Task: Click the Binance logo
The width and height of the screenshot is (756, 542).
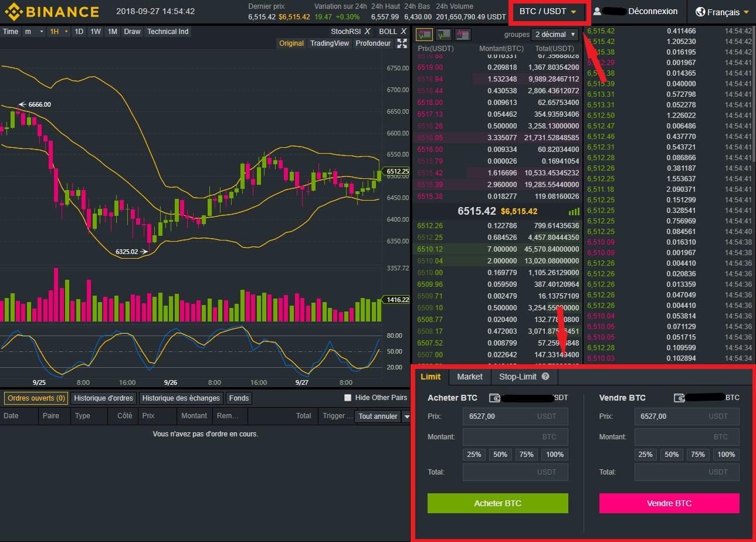Action: [x=52, y=12]
